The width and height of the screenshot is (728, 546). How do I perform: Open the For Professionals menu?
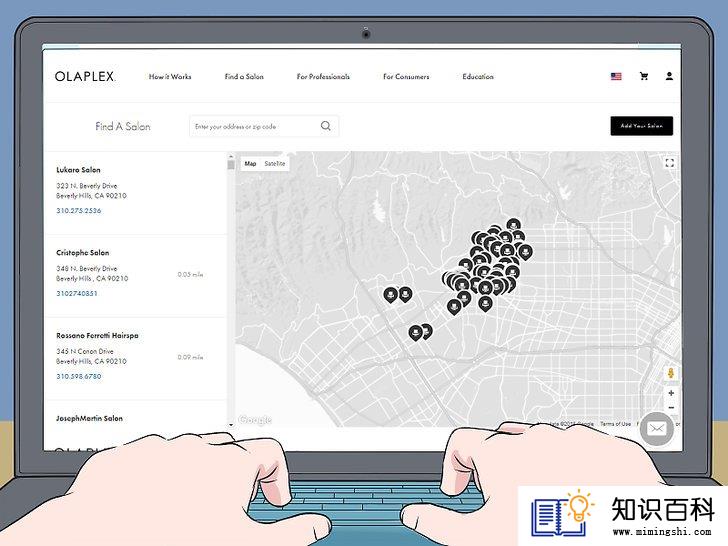coord(323,77)
